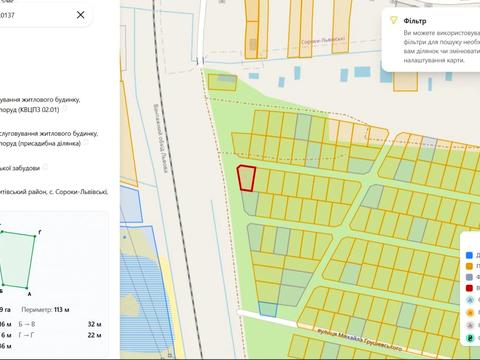
Task: Click the вулиця Михайла Грушевського street label
Action: tap(359, 339)
